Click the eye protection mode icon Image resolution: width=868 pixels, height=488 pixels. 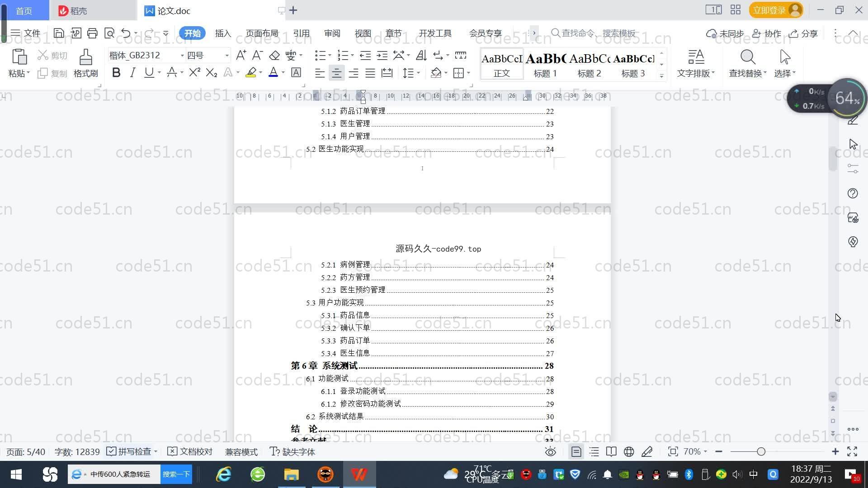550,452
